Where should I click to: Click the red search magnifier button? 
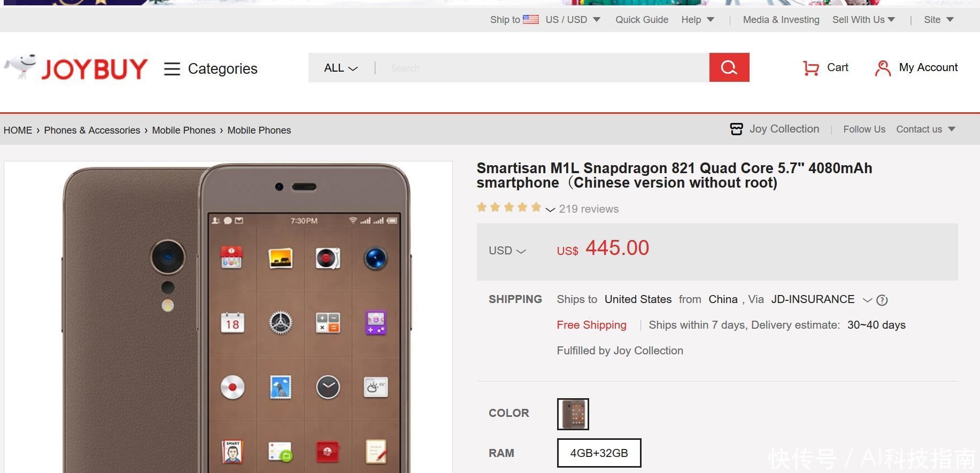point(729,67)
